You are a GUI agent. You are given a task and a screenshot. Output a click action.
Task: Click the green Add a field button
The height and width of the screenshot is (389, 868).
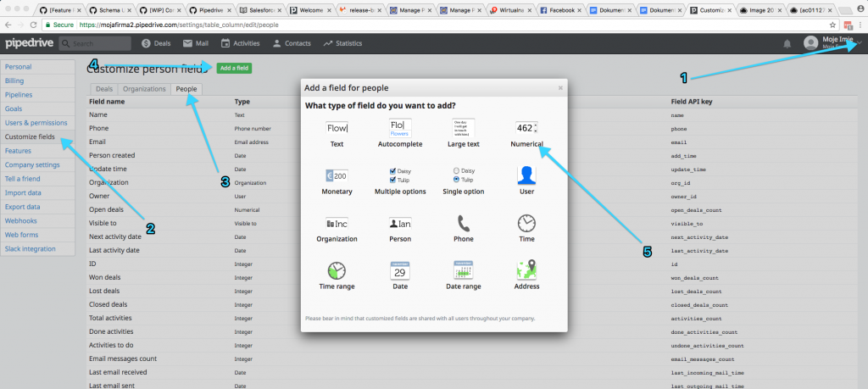tap(233, 67)
